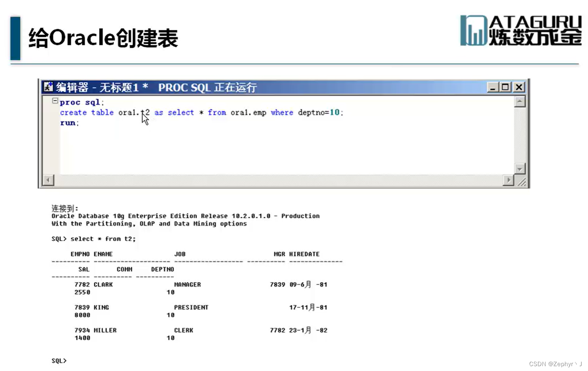
Task: Click the 'SQL> select * from t2;' line
Action: 94,239
